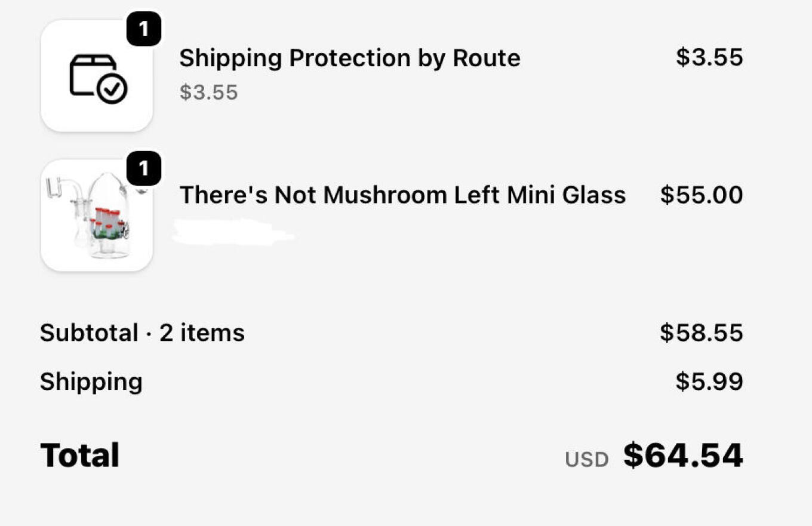The image size is (812, 526).
Task: Click the gray $3.55 price under Shipping Protection
Action: tap(208, 92)
